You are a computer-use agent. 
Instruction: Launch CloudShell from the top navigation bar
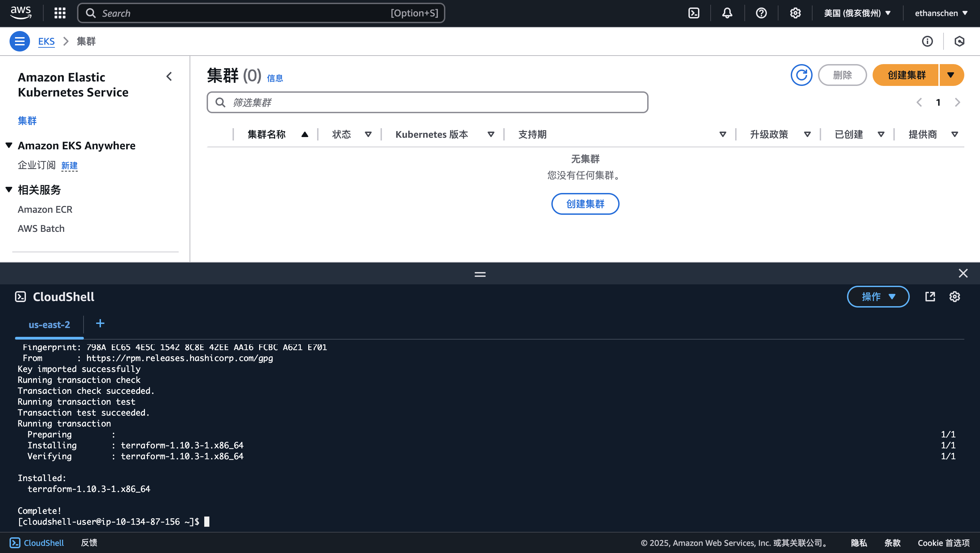[x=693, y=13]
